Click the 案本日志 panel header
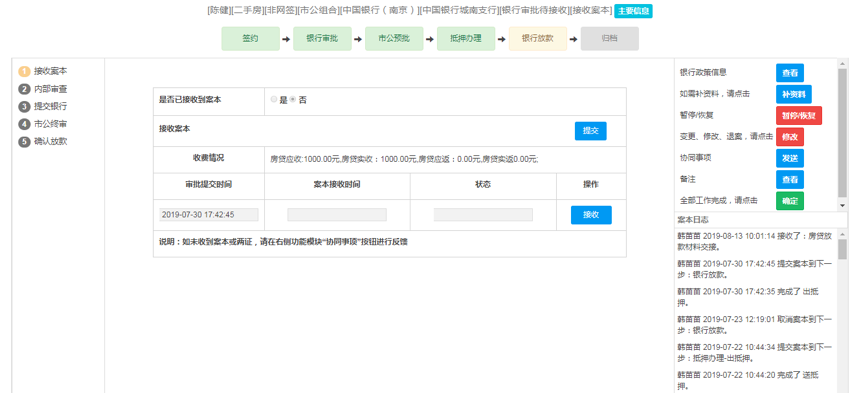This screenshot has width=864, height=393. 760,220
